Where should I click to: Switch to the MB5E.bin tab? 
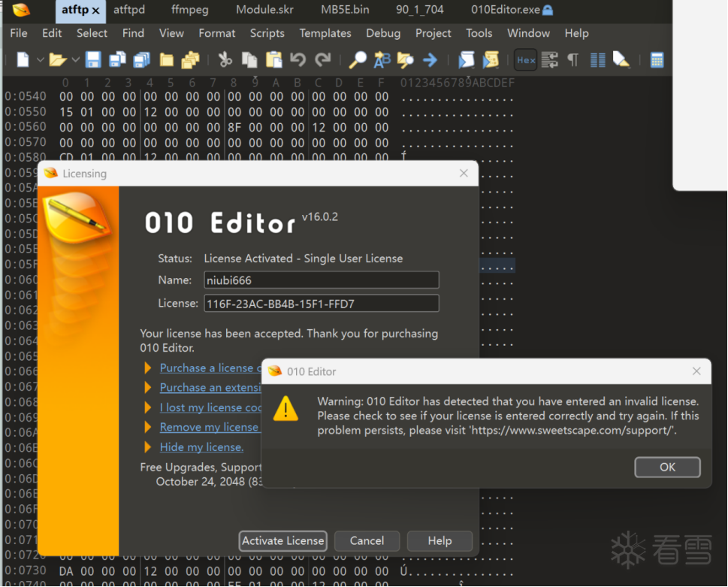tap(345, 10)
